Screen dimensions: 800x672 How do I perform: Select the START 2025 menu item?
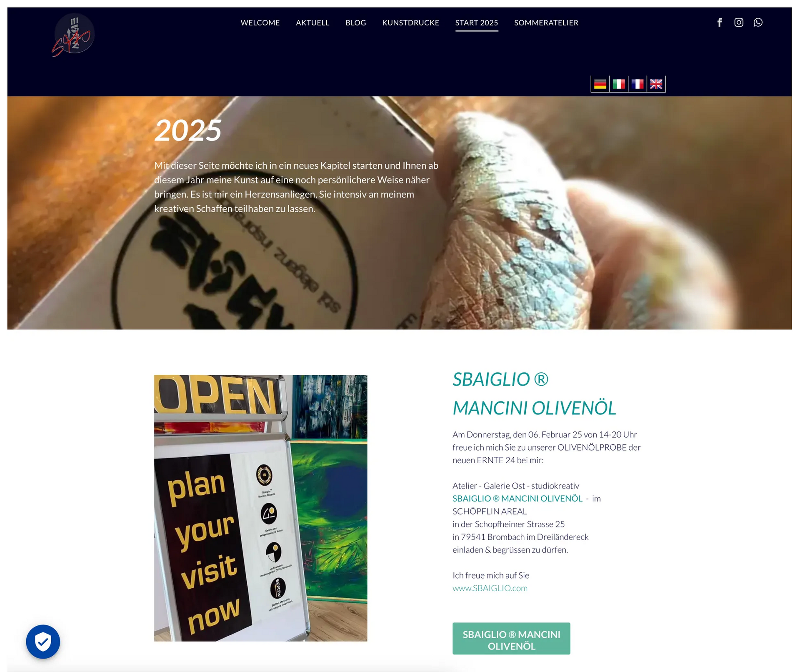477,23
